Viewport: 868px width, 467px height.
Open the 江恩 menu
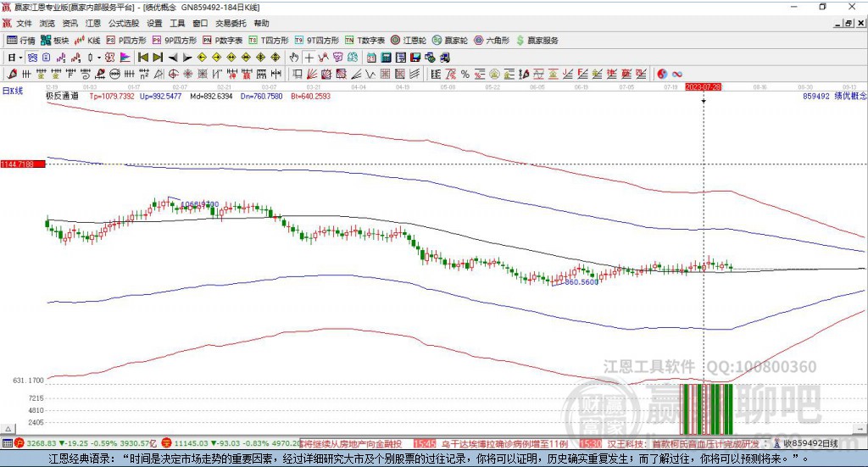tap(93, 23)
